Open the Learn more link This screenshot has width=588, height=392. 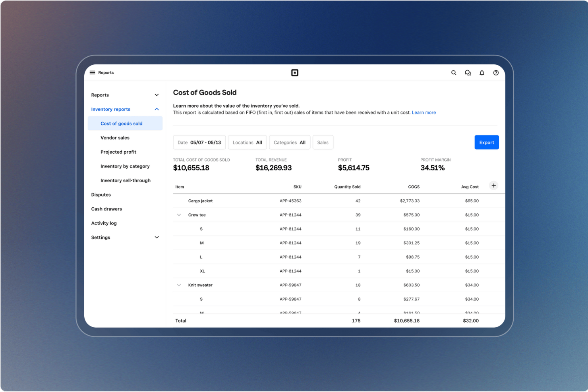pyautogui.click(x=424, y=112)
